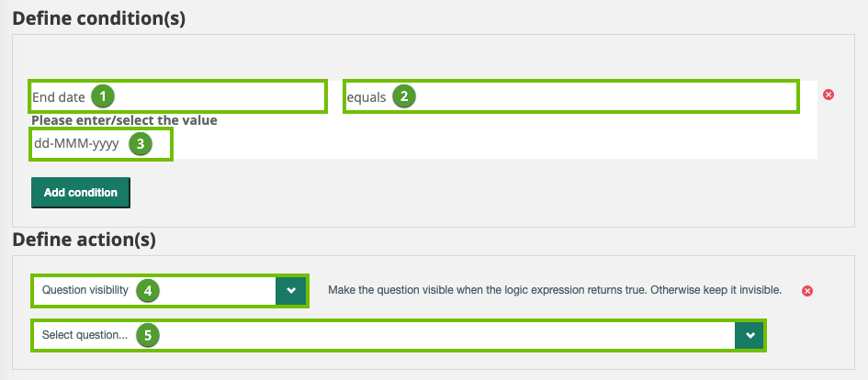Click the Define condition(s) heading
The width and height of the screenshot is (868, 380).
click(100, 17)
